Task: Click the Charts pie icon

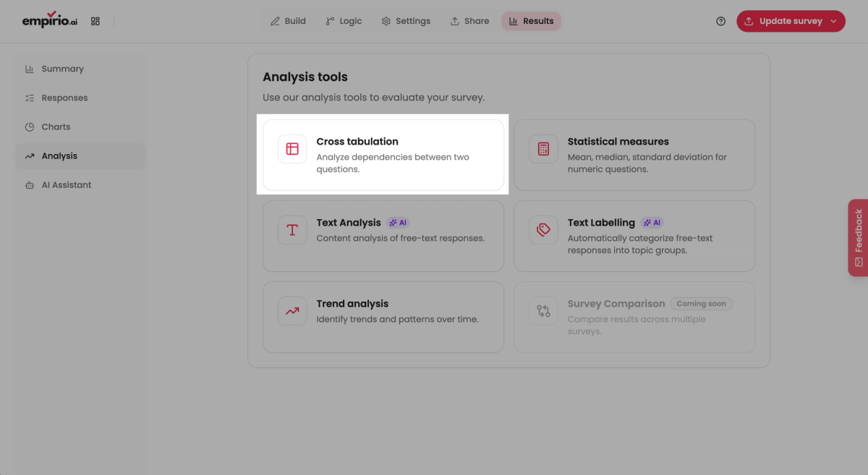Action: pyautogui.click(x=30, y=127)
